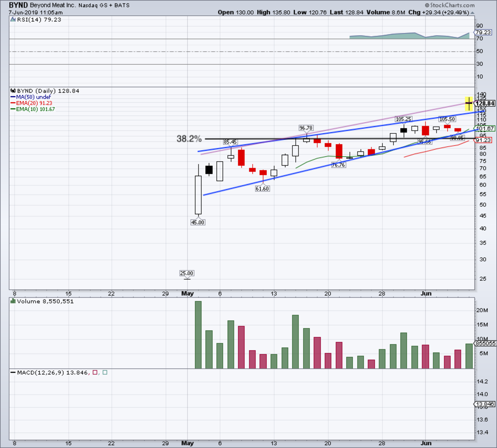The height and width of the screenshot is (448, 497).
Task: Open the StockCharts.com copyright link
Action: point(449,5)
